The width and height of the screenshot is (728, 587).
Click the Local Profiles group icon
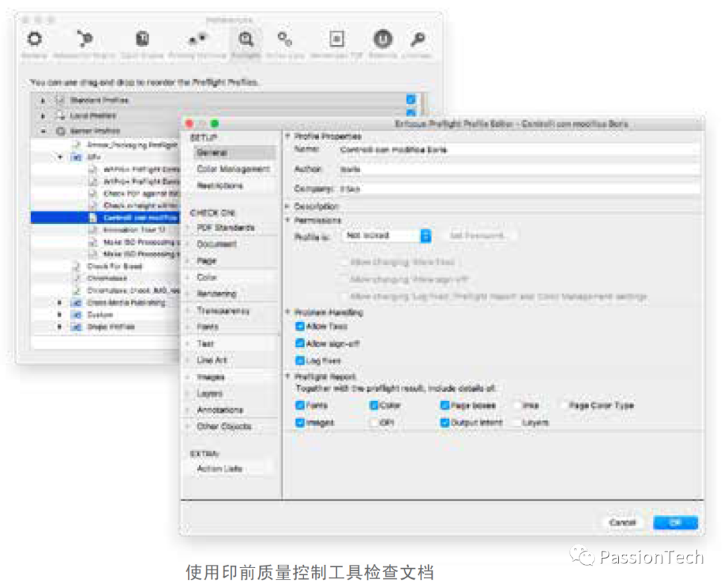pos(61,115)
